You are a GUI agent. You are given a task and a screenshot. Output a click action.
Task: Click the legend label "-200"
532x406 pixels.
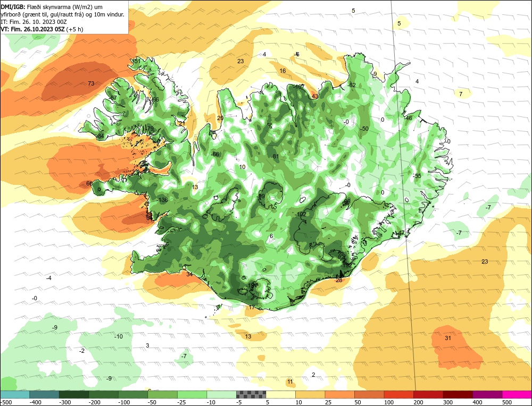[94, 402]
